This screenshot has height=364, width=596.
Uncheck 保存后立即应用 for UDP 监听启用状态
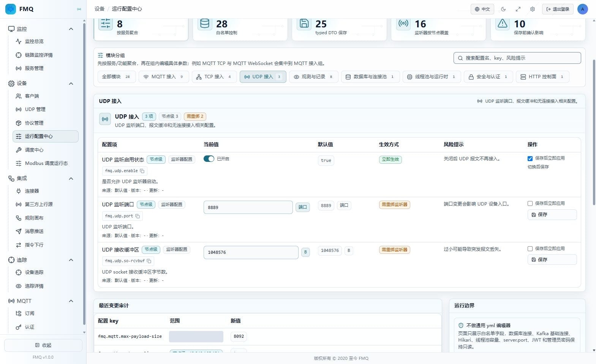tap(530, 158)
